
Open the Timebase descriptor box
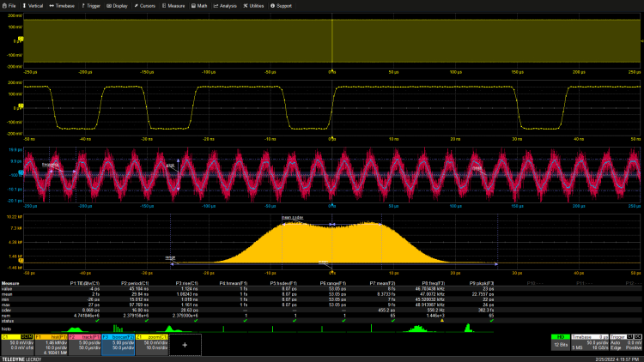[x=590, y=343]
